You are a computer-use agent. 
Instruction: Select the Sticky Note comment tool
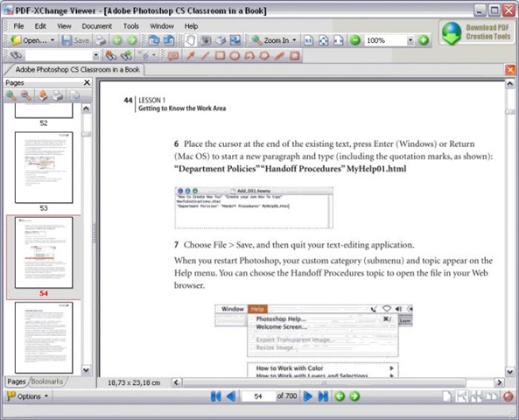pyautogui.click(x=173, y=55)
